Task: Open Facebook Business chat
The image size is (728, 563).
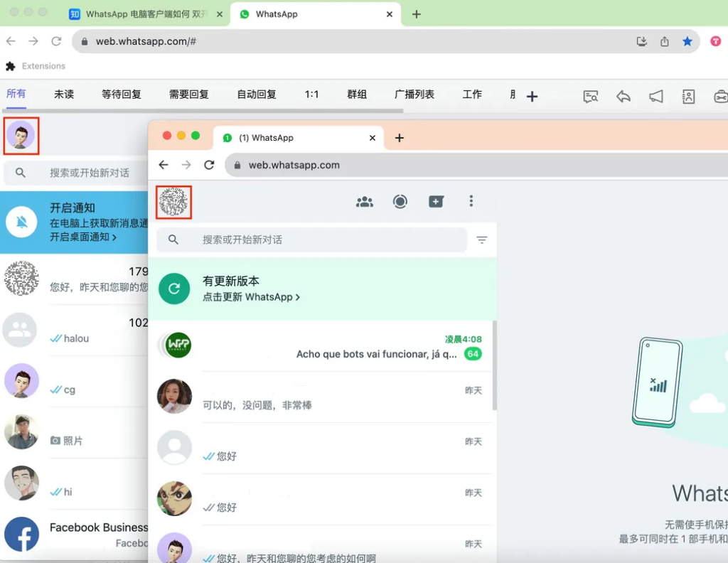Action: pyautogui.click(x=74, y=535)
